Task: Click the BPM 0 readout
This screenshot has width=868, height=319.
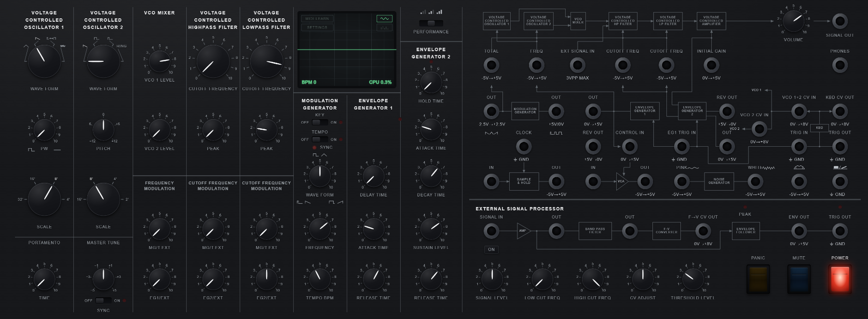Action: coord(309,82)
